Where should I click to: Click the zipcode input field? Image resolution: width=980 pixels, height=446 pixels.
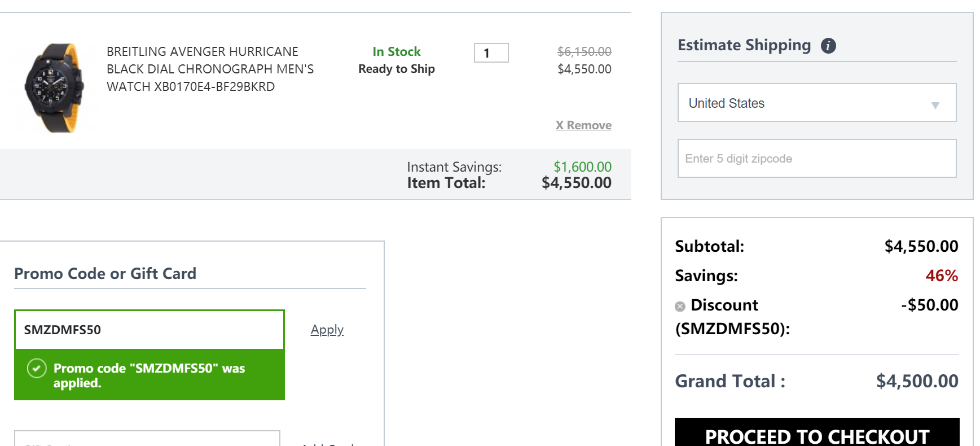click(817, 159)
